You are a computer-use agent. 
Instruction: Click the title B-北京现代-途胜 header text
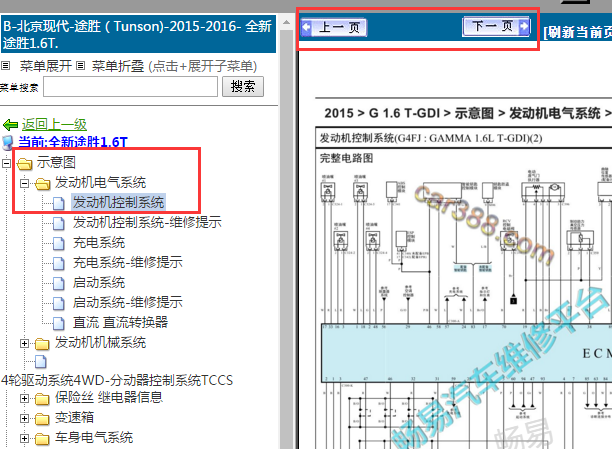tap(137, 34)
